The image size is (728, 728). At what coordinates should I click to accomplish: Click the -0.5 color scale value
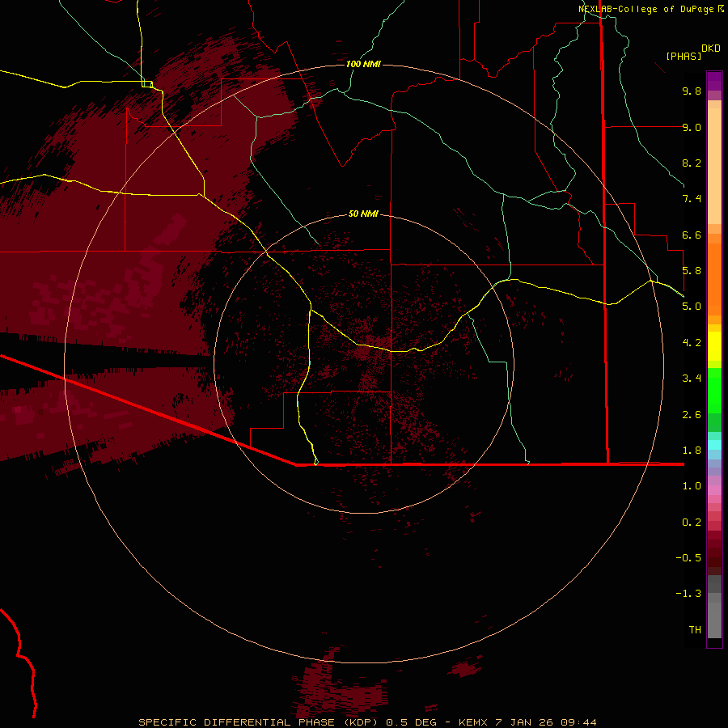click(688, 558)
